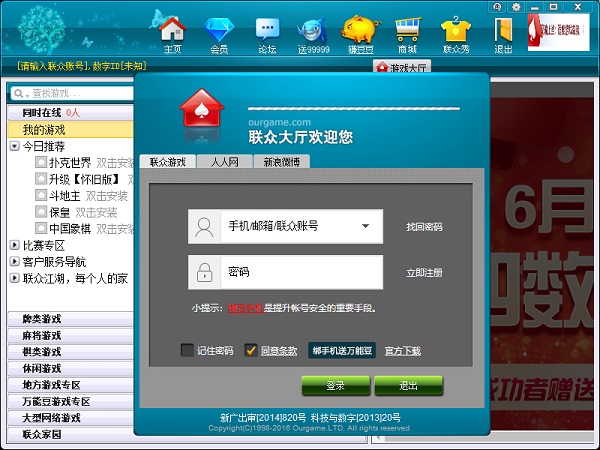The image size is (600, 450).
Task: Click the red spade house logo
Action: [202, 108]
